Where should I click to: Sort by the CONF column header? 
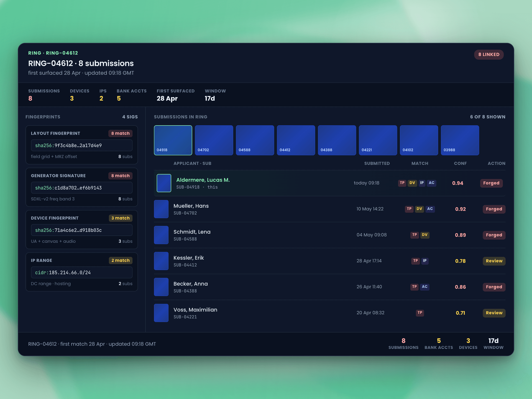click(460, 163)
